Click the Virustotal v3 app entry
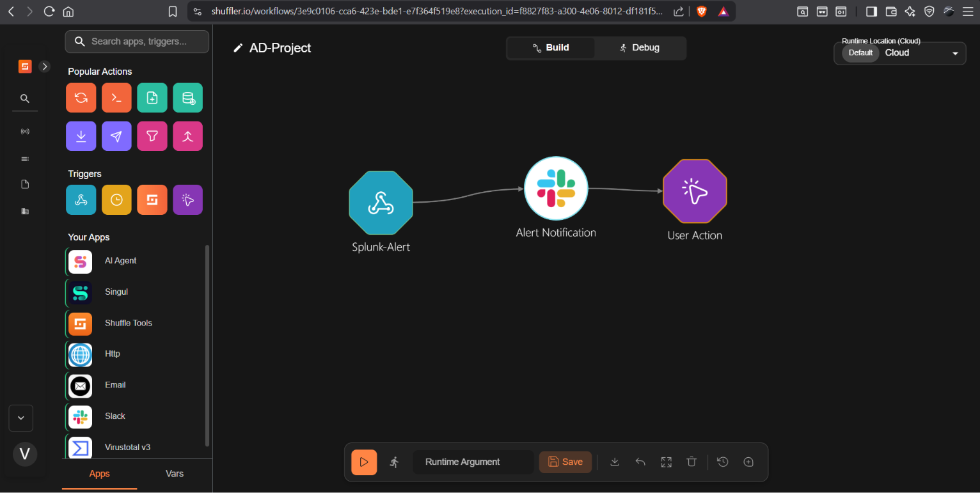This screenshot has height=493, width=980. (134, 447)
